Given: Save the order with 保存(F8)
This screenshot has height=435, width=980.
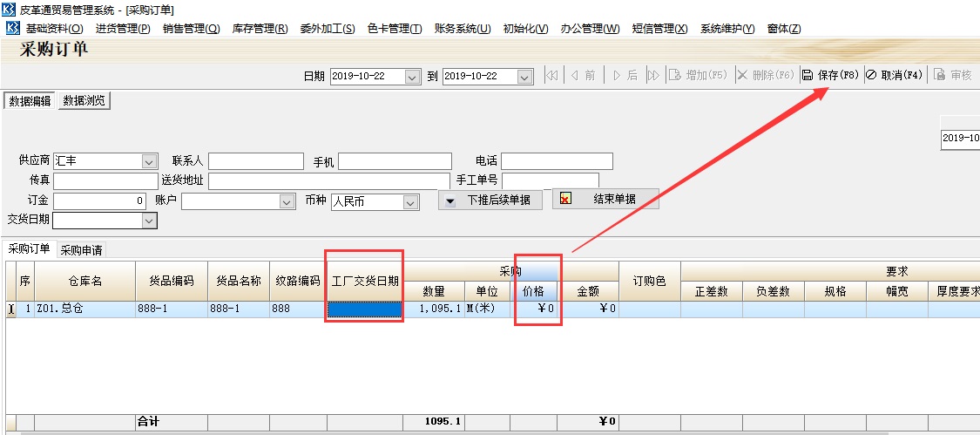Looking at the screenshot, I should coord(831,75).
